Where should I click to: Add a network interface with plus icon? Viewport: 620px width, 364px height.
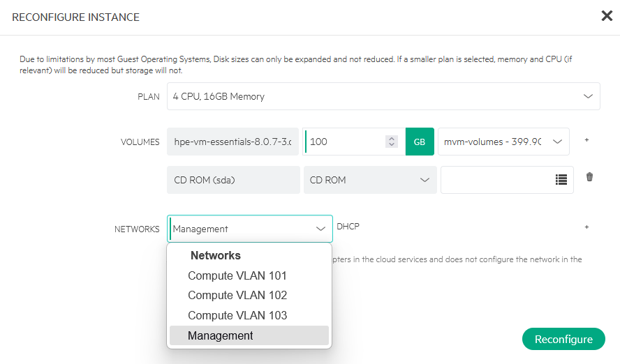point(586,227)
